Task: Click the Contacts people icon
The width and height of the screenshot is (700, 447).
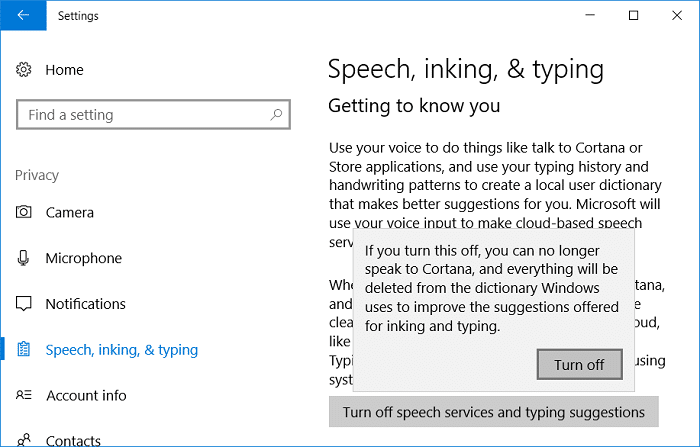Action: (x=24, y=439)
